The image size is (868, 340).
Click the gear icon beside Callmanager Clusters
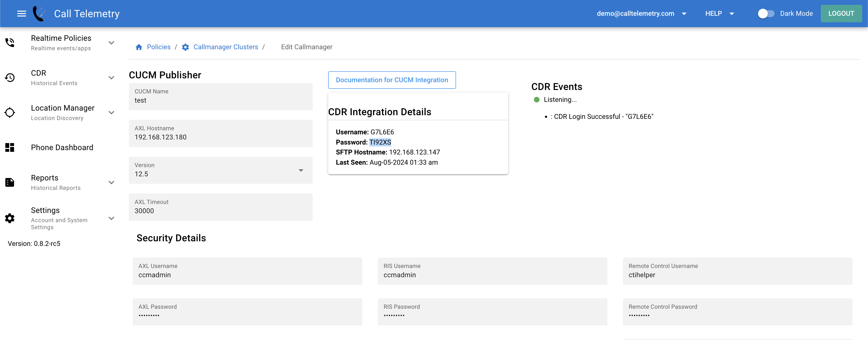pyautogui.click(x=185, y=47)
